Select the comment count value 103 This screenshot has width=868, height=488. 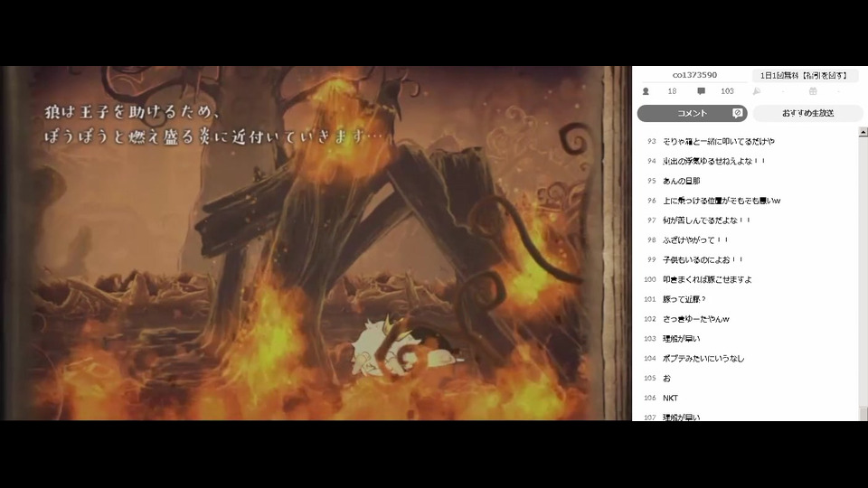727,91
